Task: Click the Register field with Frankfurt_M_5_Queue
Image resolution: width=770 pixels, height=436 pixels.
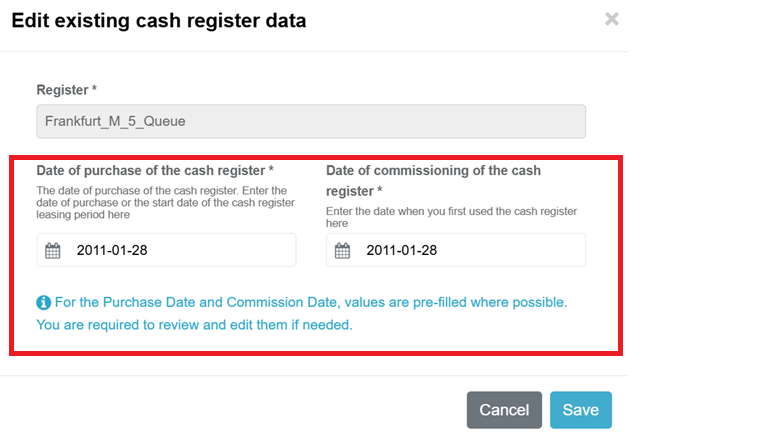Action: (x=311, y=122)
